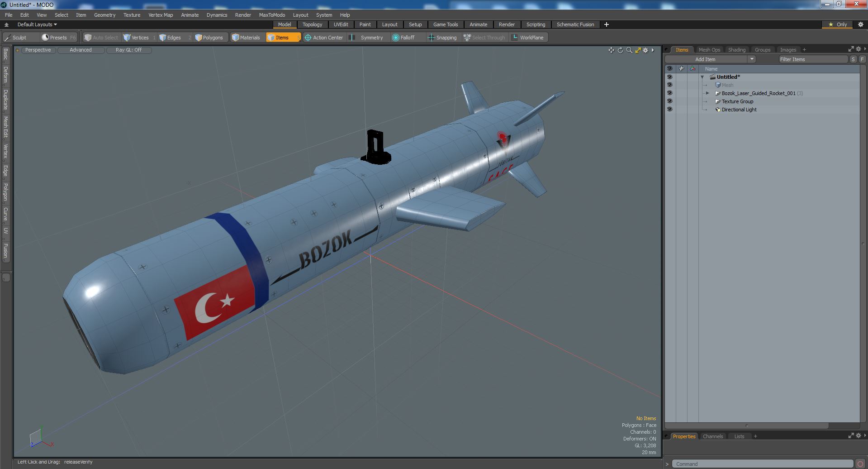Maximize the viewport with the orange expand icon
Image resolution: width=868 pixels, height=469 pixels.
(x=638, y=50)
